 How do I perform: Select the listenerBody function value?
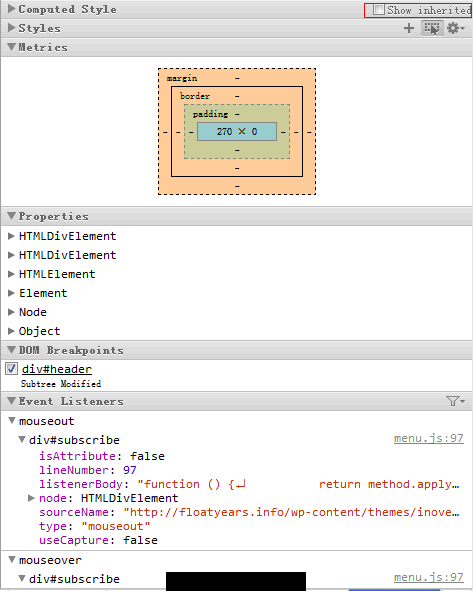(x=298, y=484)
